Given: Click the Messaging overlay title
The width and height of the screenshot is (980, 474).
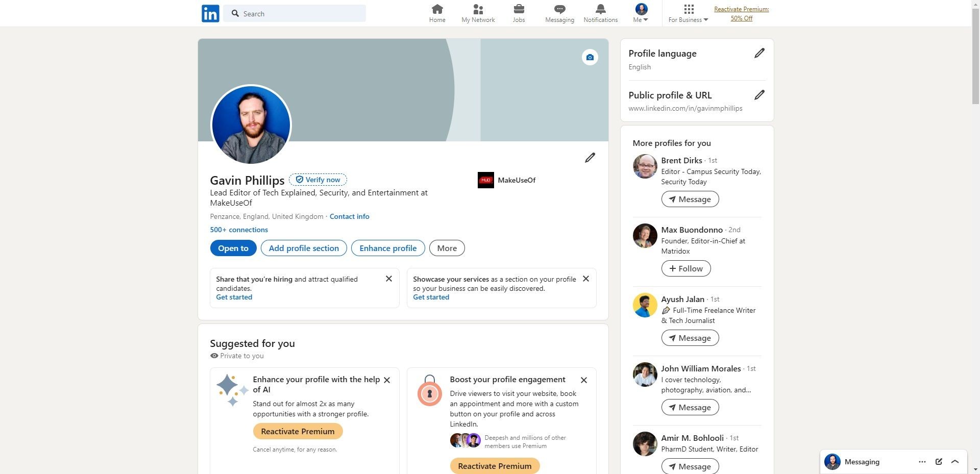Looking at the screenshot, I should coord(862,462).
